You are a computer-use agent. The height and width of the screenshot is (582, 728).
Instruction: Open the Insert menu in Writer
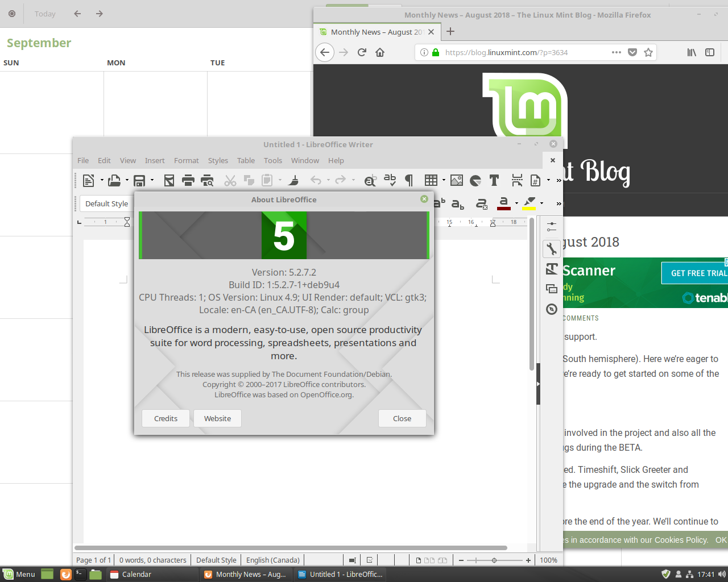point(155,160)
